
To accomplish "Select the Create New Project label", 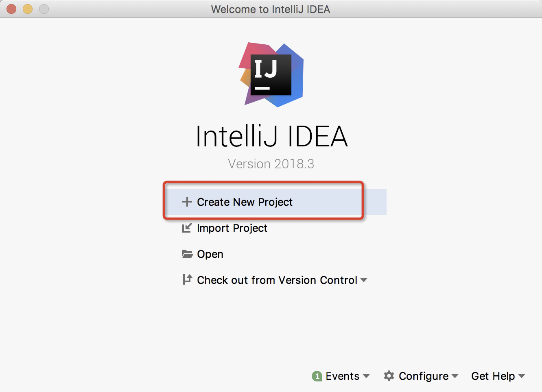I will (x=245, y=202).
